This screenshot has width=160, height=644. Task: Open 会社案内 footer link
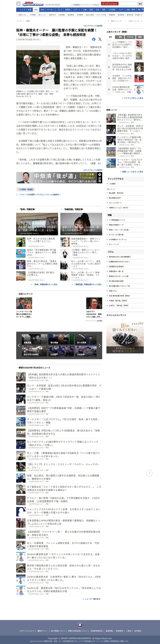138,631
